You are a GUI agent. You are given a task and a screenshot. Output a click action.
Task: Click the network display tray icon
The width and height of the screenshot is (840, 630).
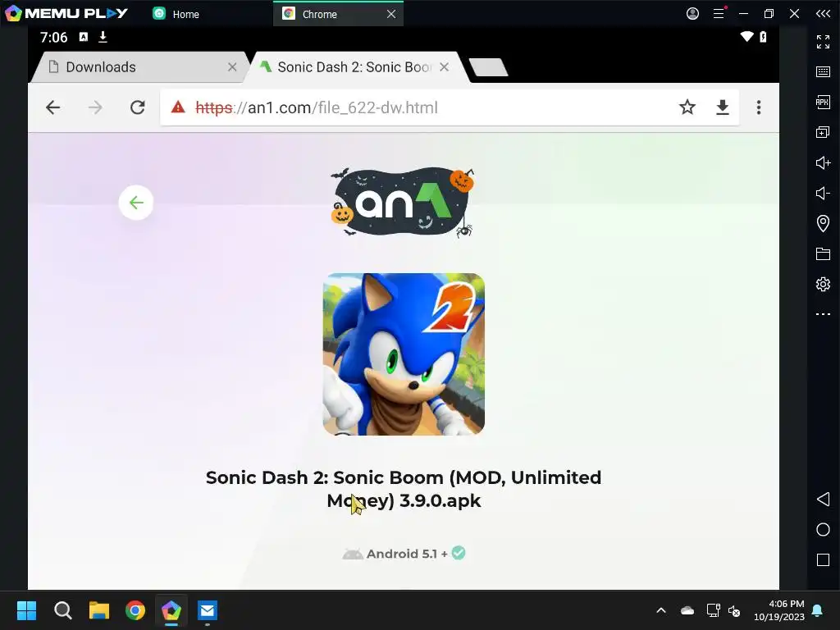click(x=713, y=610)
